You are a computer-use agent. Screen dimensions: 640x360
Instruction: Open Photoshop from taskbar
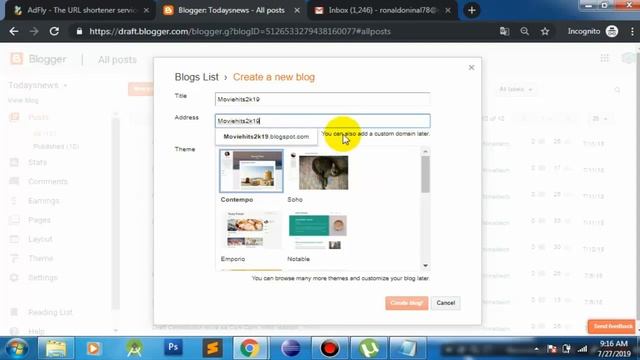(173, 347)
